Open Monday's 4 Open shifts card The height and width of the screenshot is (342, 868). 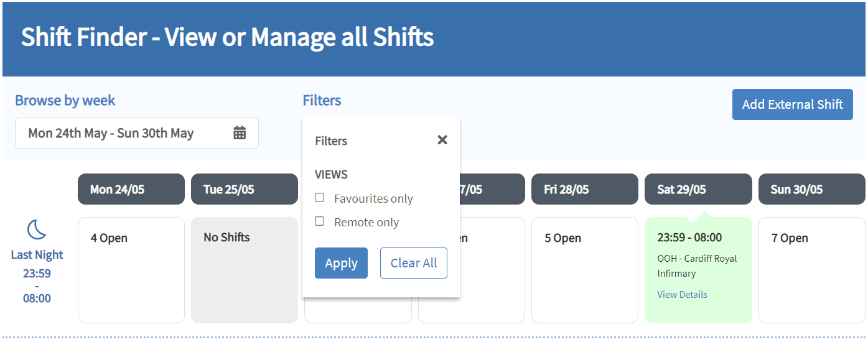(x=131, y=270)
